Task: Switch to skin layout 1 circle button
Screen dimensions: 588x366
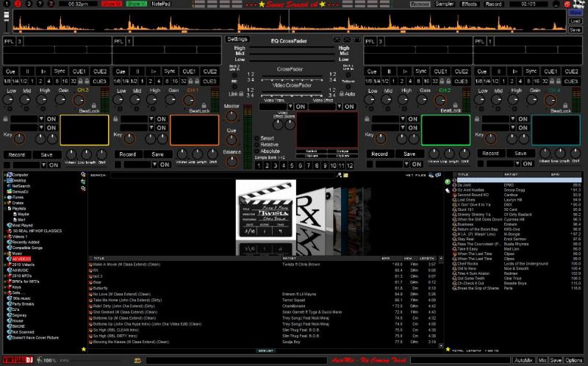Action: click(x=7, y=4)
